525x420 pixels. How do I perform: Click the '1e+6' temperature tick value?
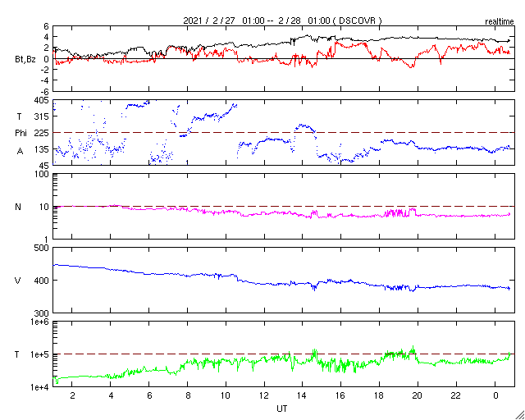click(x=39, y=322)
